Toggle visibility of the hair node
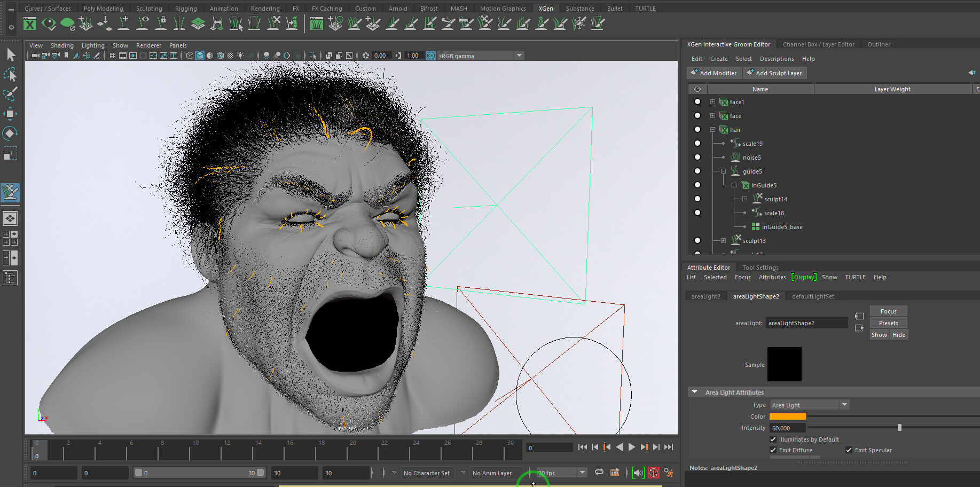 pyautogui.click(x=697, y=129)
